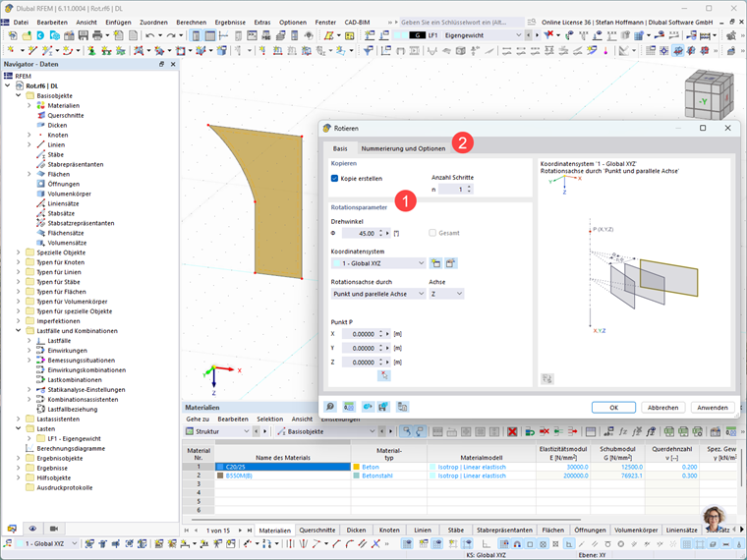Click the view cube in the workspace
This screenshot has height=560, width=747.
(x=709, y=95)
